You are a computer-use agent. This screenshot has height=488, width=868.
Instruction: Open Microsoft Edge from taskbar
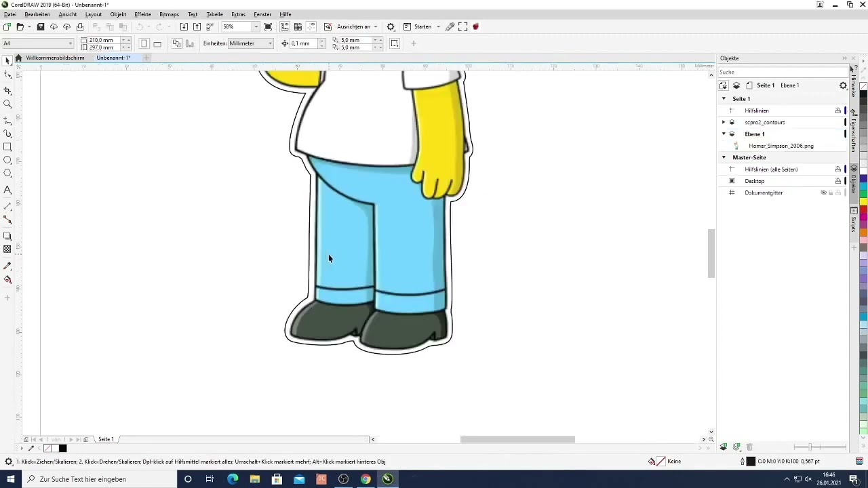(x=233, y=479)
